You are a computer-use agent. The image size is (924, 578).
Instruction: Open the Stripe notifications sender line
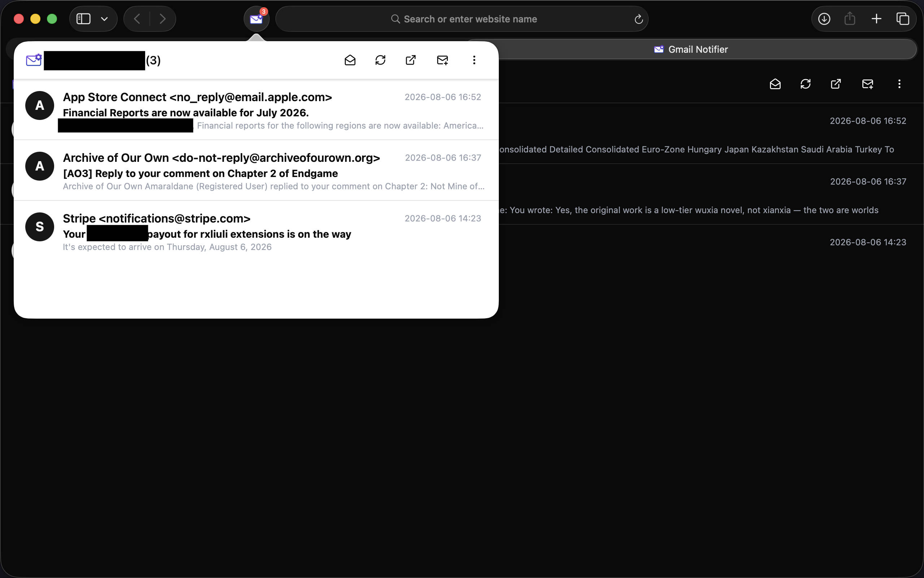[x=157, y=219]
